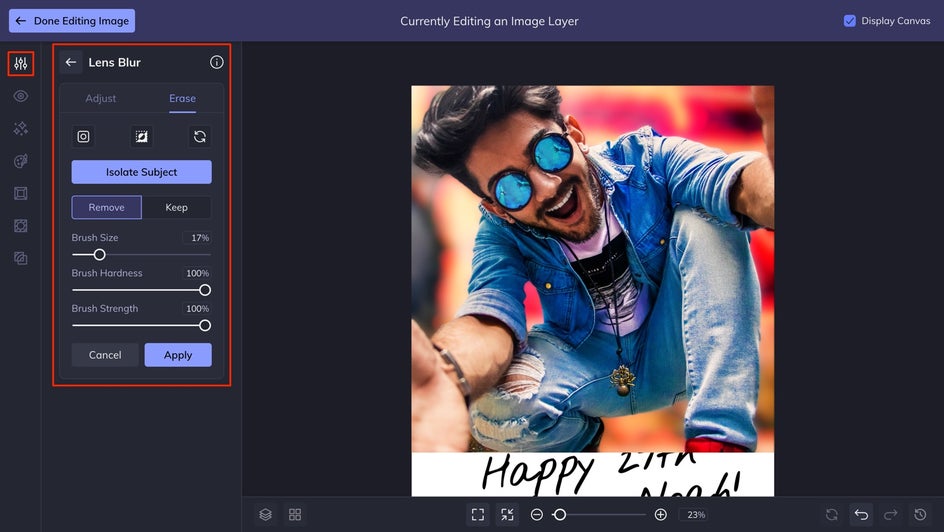The image size is (944, 532).
Task: Go back from Lens Blur panel
Action: [71, 62]
